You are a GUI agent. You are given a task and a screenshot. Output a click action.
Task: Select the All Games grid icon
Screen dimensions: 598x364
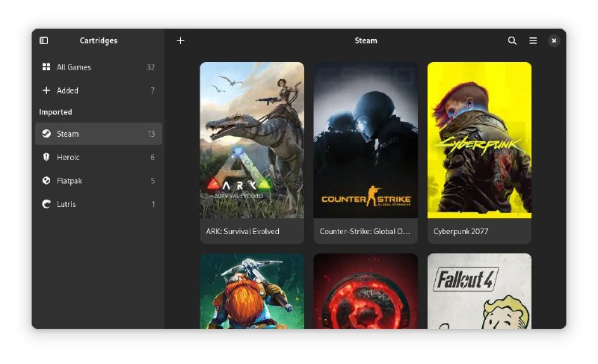point(46,67)
